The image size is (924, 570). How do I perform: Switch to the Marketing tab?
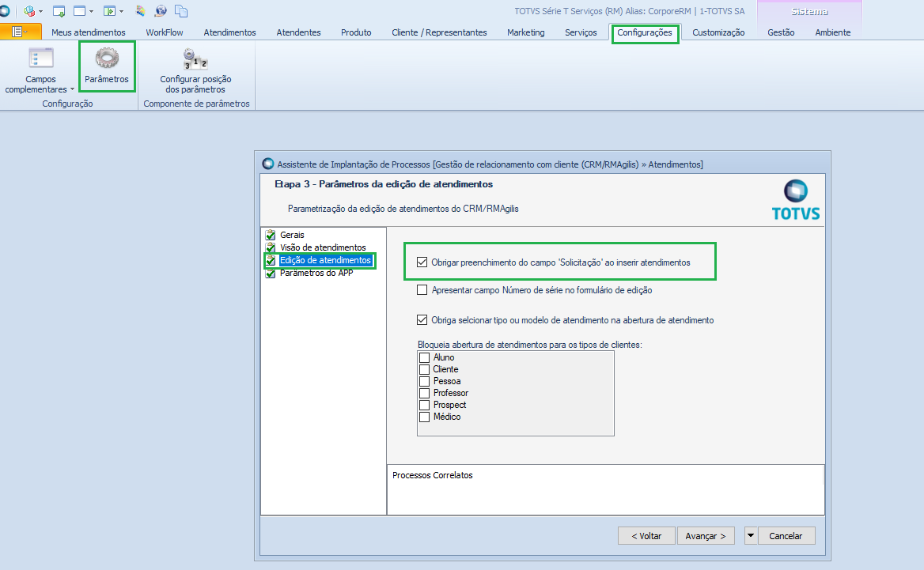[x=525, y=32]
